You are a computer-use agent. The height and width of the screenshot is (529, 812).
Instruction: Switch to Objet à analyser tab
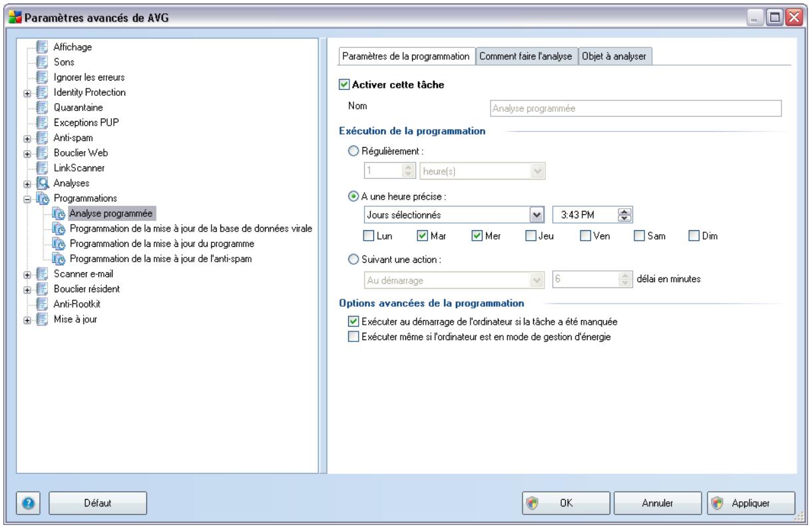click(x=616, y=57)
